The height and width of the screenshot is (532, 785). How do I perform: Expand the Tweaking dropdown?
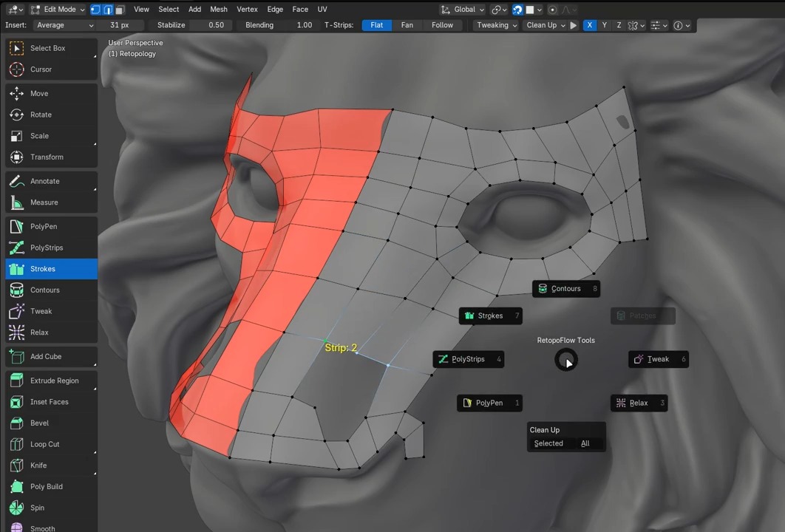[497, 25]
